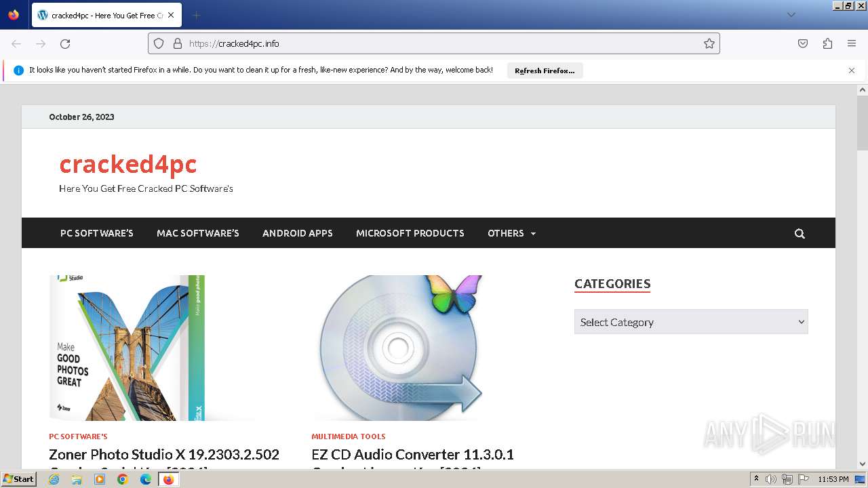868x488 pixels.
Task: Click the address bar URL field
Action: click(x=434, y=43)
